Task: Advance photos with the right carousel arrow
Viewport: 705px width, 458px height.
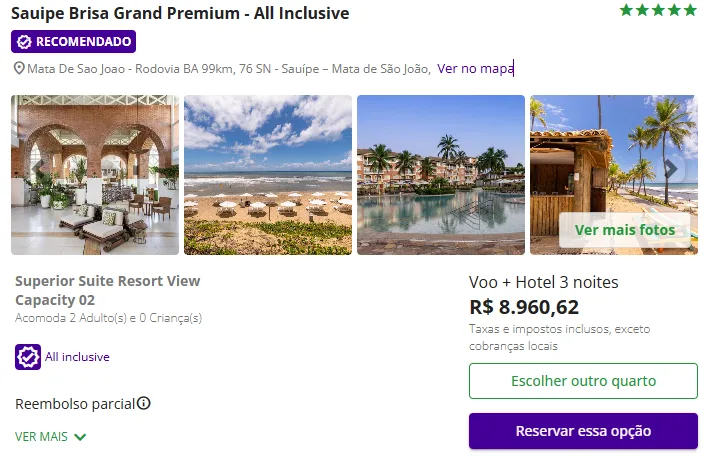Action: pos(672,168)
